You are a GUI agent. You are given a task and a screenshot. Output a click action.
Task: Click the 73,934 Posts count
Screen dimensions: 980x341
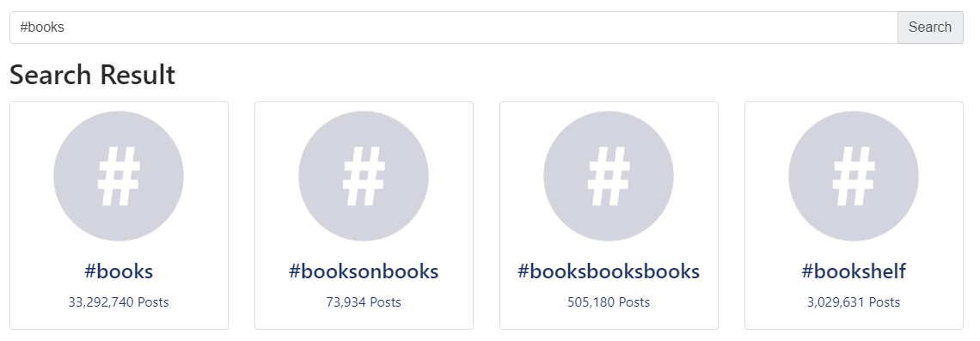tap(364, 302)
